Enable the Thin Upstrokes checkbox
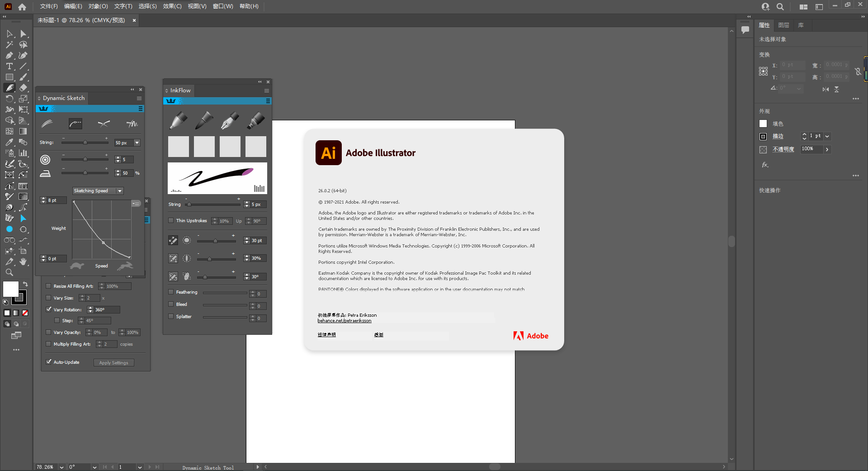Viewport: 868px width, 471px height. click(x=171, y=221)
